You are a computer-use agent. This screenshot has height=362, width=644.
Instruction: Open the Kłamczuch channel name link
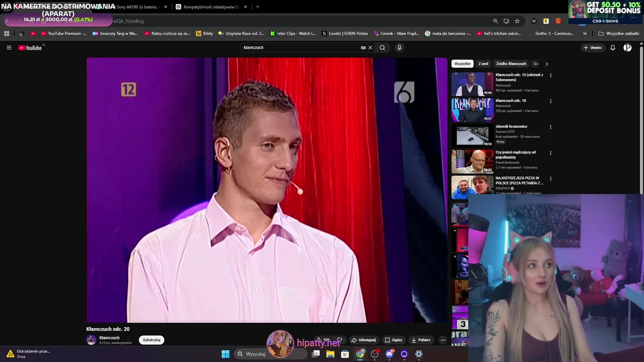[109, 338]
